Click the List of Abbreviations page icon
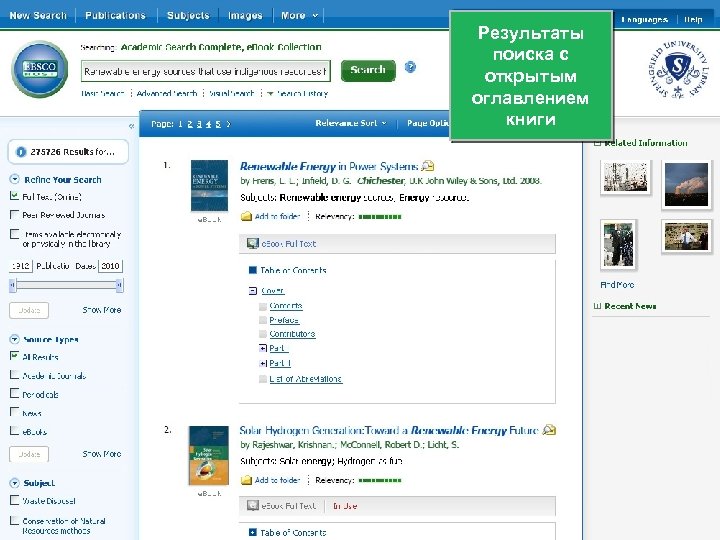This screenshot has height=540, width=720. point(263,379)
